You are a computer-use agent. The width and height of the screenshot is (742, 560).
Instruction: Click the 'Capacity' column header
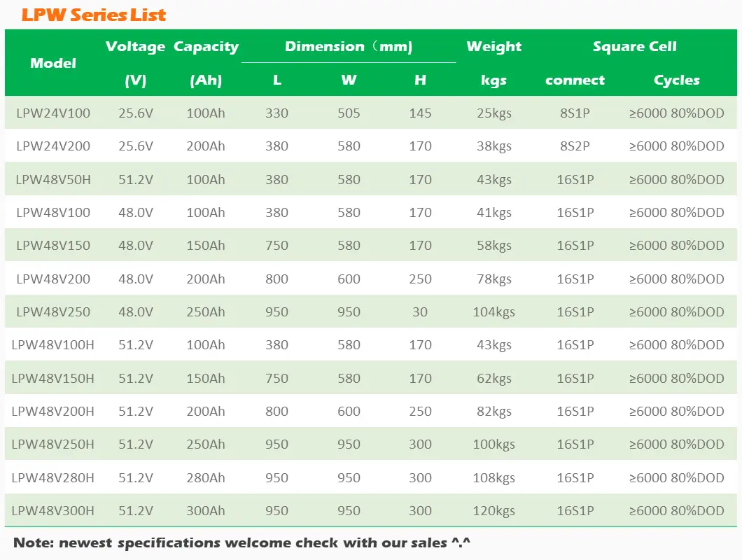click(x=206, y=46)
